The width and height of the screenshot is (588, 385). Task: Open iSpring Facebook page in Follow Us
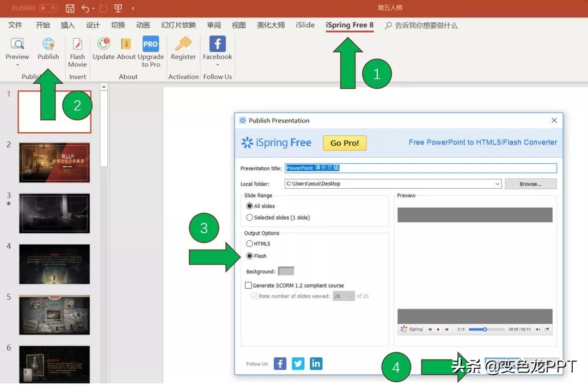[280, 364]
